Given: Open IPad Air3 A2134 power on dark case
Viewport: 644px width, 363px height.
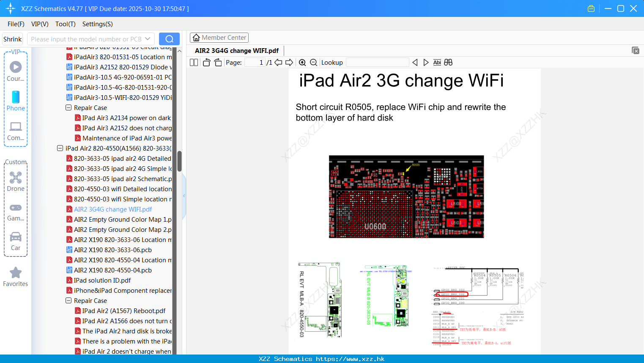Looking at the screenshot, I should point(123,118).
